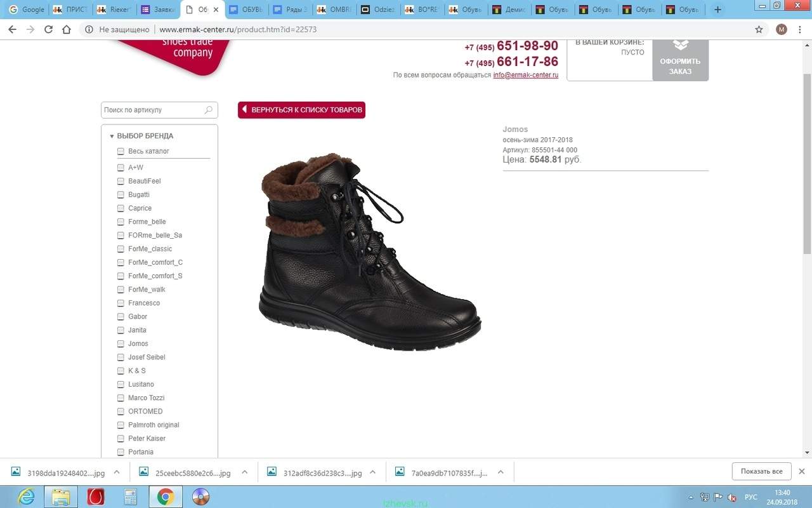Open options arrow for 7a0ea9db7107835f download
This screenshot has width=812, height=508.
pos(501,472)
